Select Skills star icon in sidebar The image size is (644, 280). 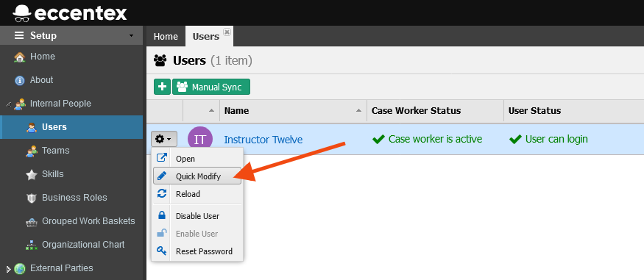tap(32, 175)
